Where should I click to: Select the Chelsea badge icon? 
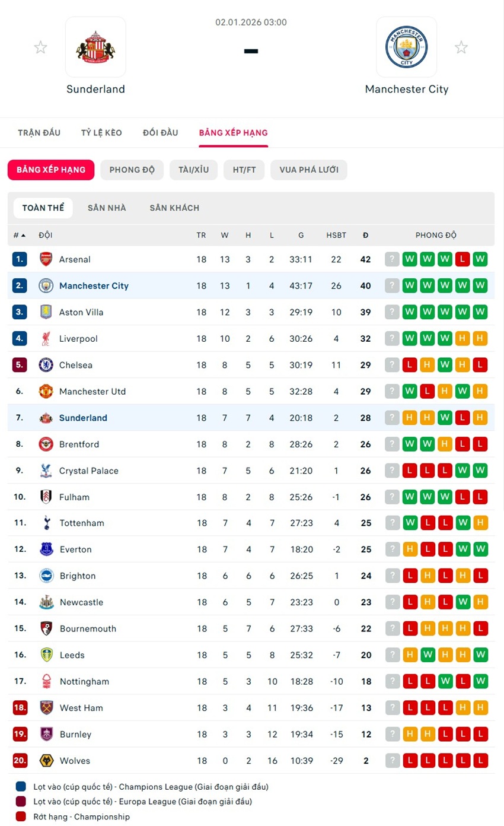pos(46,365)
